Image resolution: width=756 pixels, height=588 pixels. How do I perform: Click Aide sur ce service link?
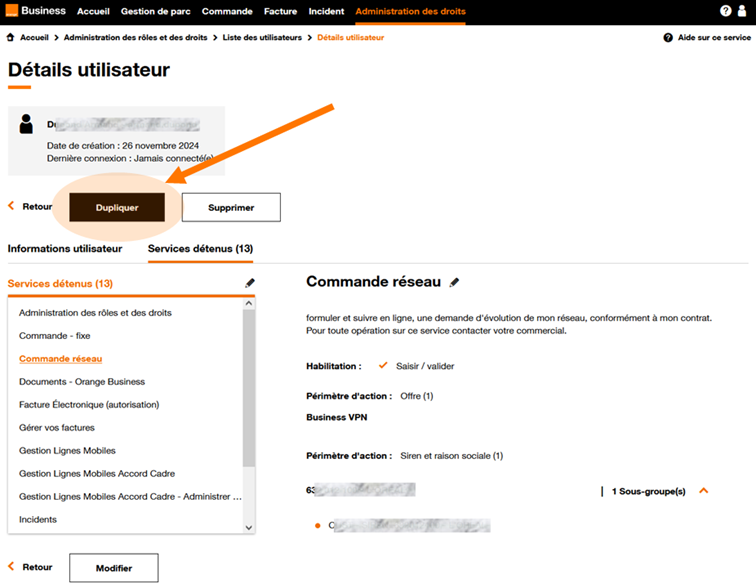[714, 38]
